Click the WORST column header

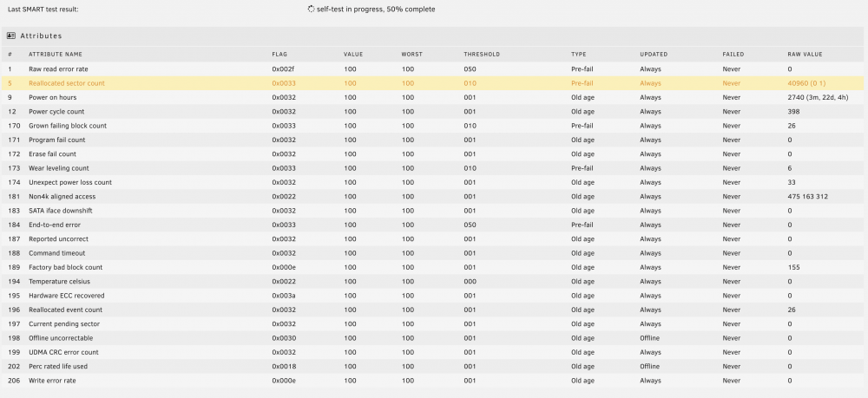[x=411, y=54]
